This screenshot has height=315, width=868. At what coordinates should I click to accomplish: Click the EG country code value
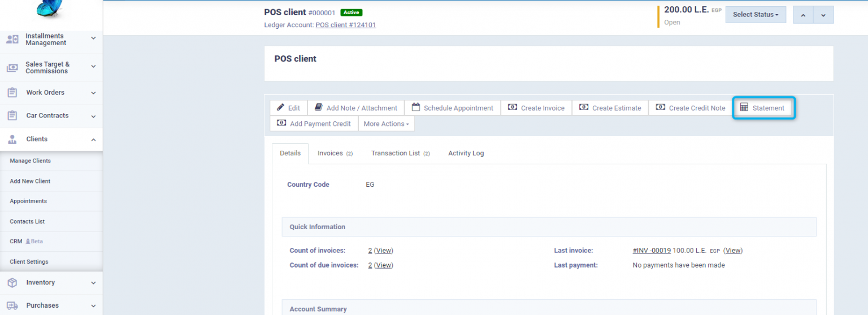(370, 185)
